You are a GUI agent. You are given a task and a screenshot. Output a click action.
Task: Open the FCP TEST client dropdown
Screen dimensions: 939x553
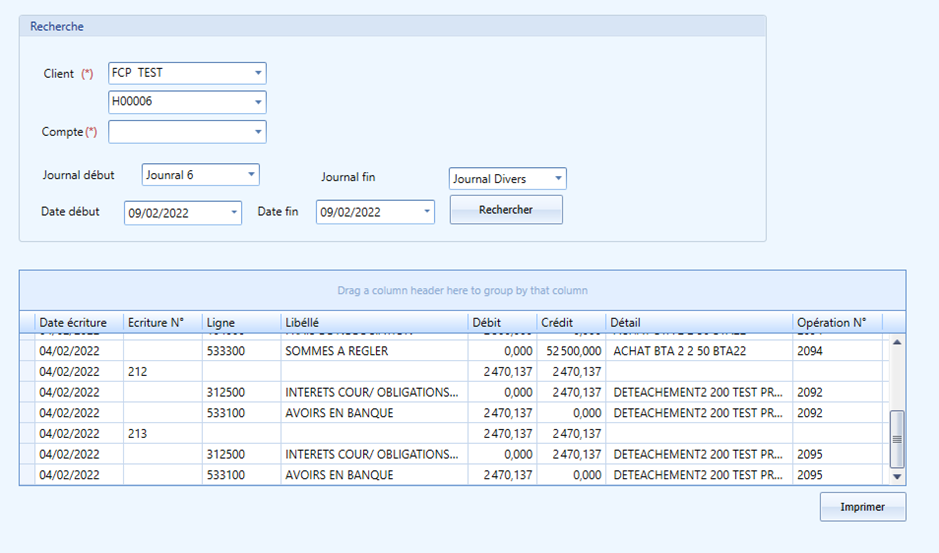[258, 73]
